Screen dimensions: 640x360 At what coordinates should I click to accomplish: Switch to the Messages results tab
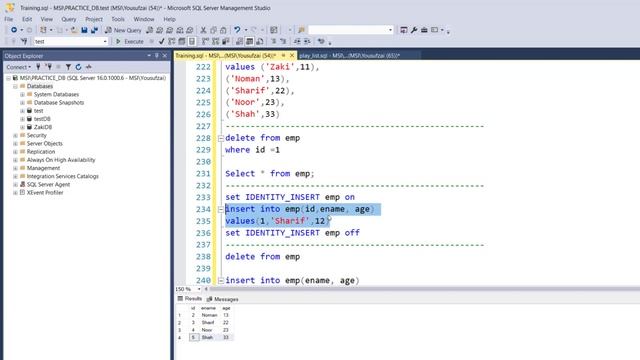[222, 299]
